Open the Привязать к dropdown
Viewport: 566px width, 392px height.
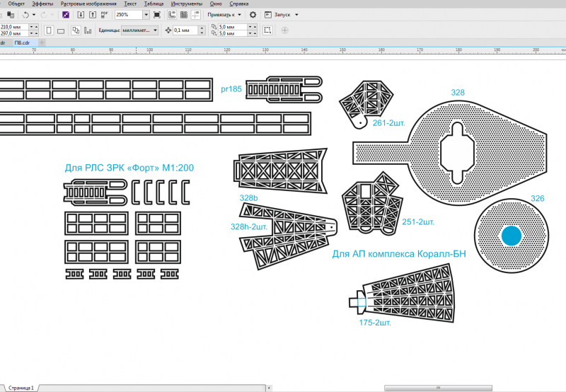pos(224,14)
